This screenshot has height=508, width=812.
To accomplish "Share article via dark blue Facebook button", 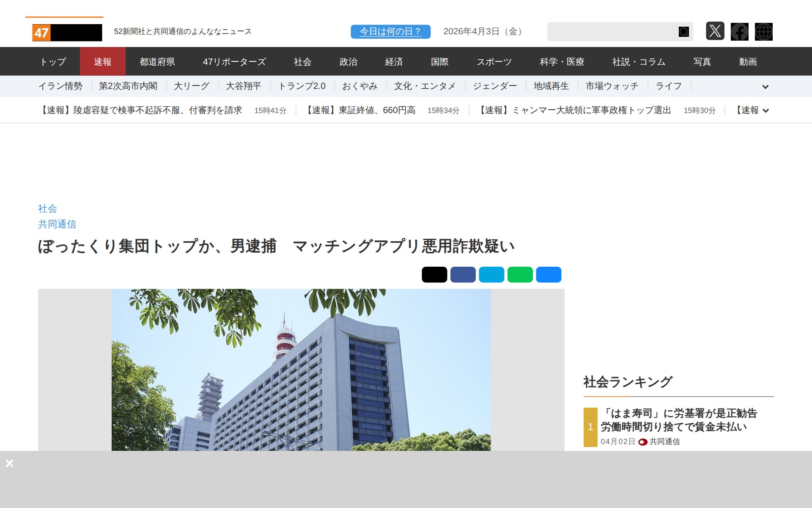I will (x=463, y=275).
